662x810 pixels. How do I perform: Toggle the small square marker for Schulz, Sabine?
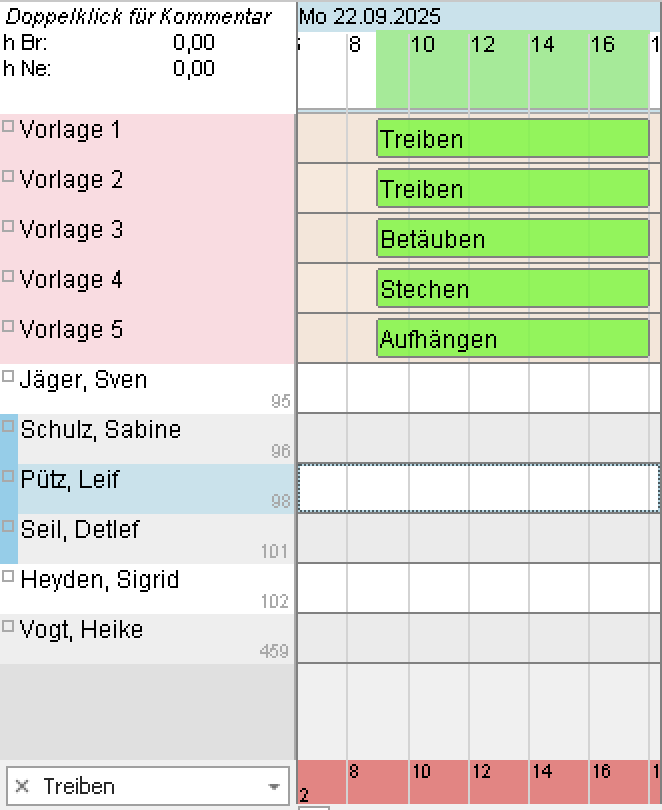[9, 427]
